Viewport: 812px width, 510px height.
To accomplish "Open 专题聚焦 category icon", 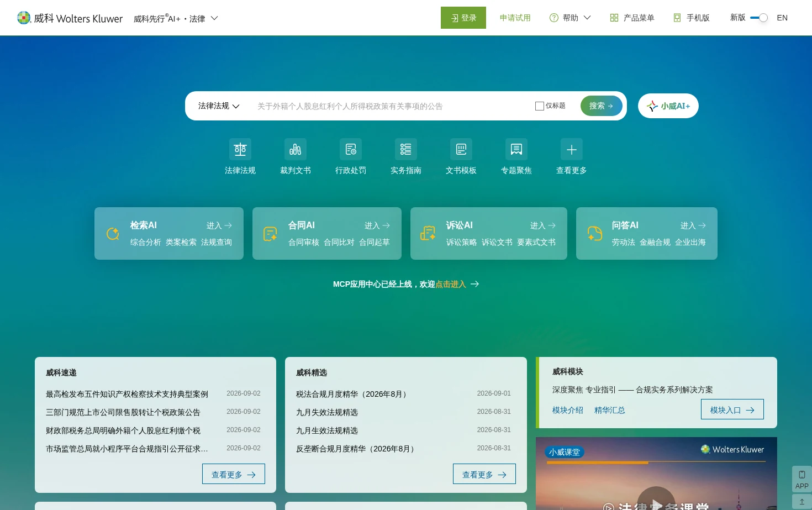I will tap(516, 149).
